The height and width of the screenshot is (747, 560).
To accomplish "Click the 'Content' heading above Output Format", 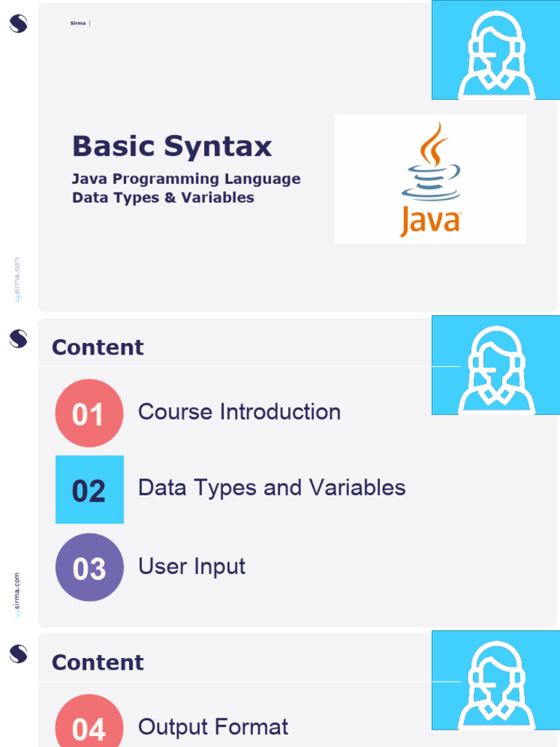I will point(98,662).
